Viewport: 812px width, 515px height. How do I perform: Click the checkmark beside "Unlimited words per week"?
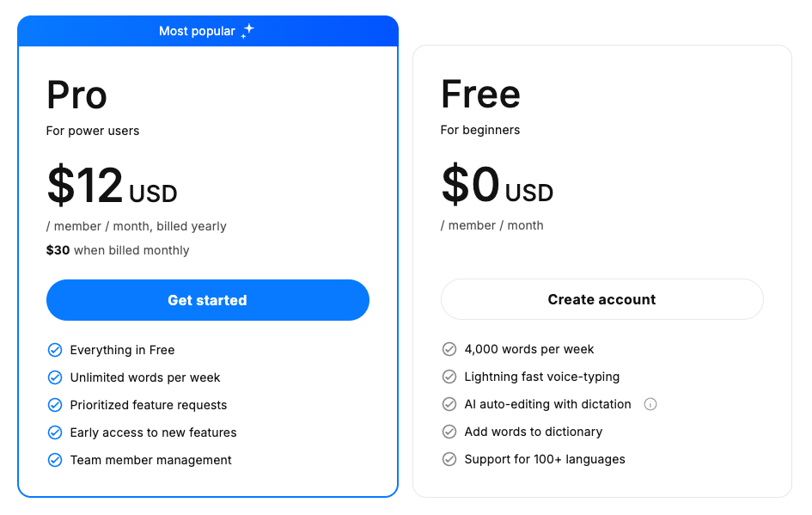[55, 377]
